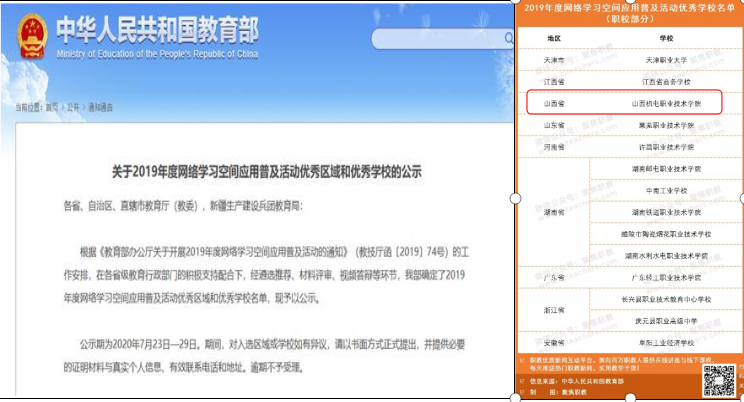Click the notice headline about 2019年度网络学习空间
Image resolution: width=744 pixels, height=402 pixels.
(x=267, y=171)
